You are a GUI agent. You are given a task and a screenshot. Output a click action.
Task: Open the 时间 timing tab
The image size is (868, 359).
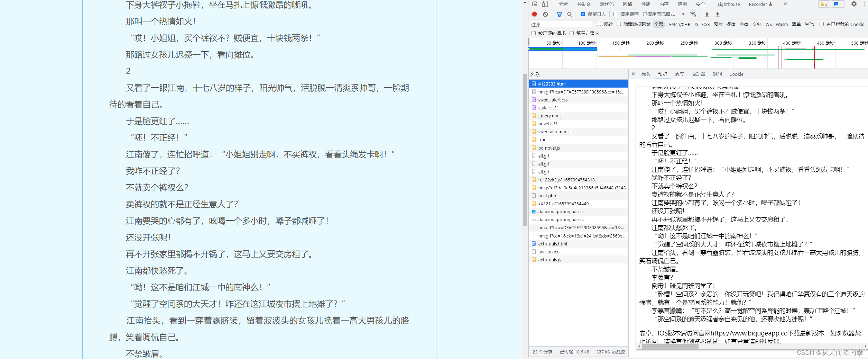coord(717,74)
